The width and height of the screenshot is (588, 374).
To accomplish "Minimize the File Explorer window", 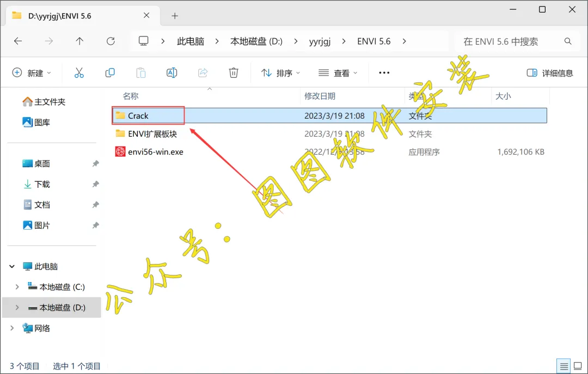I will click(513, 9).
